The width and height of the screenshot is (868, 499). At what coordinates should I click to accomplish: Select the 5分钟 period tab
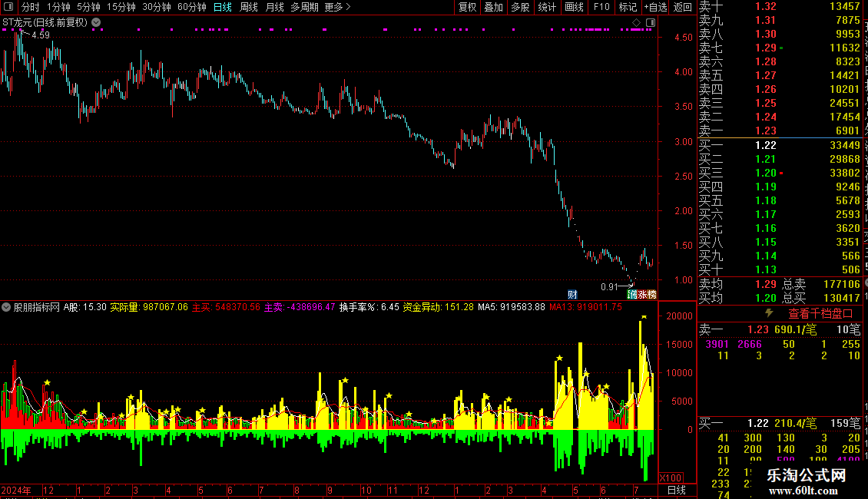pos(88,7)
